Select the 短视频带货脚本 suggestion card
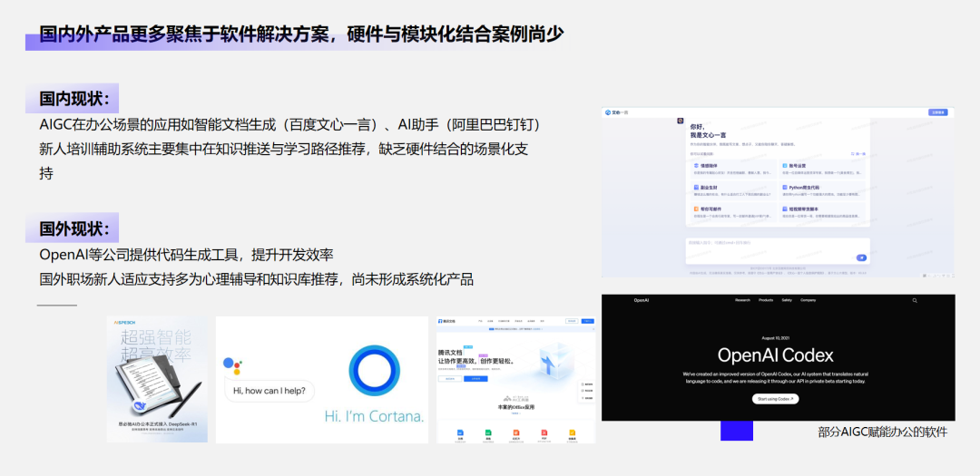 tap(822, 212)
